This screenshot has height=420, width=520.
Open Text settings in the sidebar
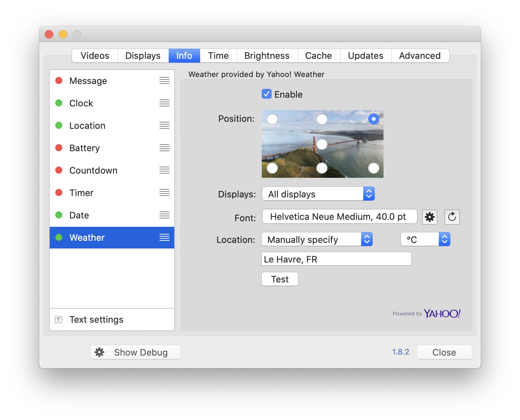(112, 320)
